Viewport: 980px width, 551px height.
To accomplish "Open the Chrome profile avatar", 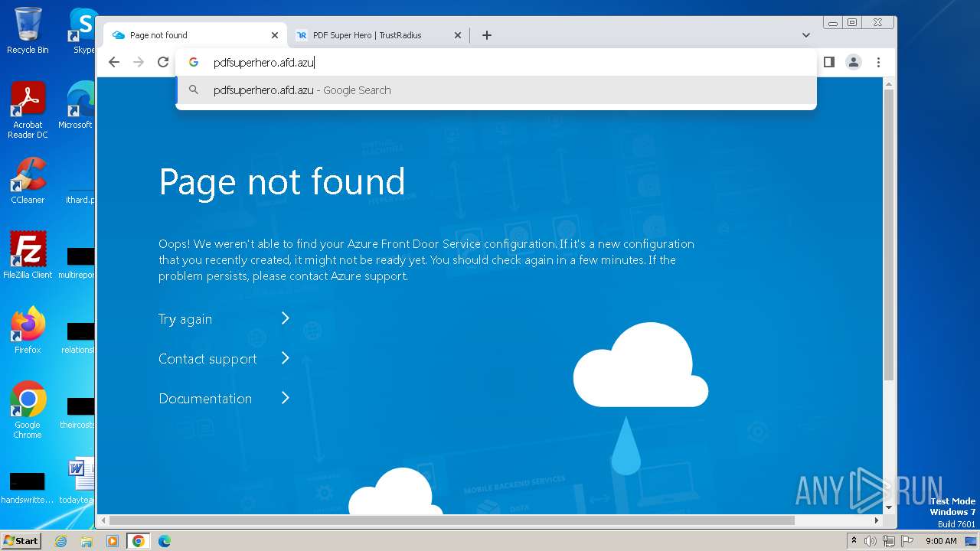I will pos(854,62).
